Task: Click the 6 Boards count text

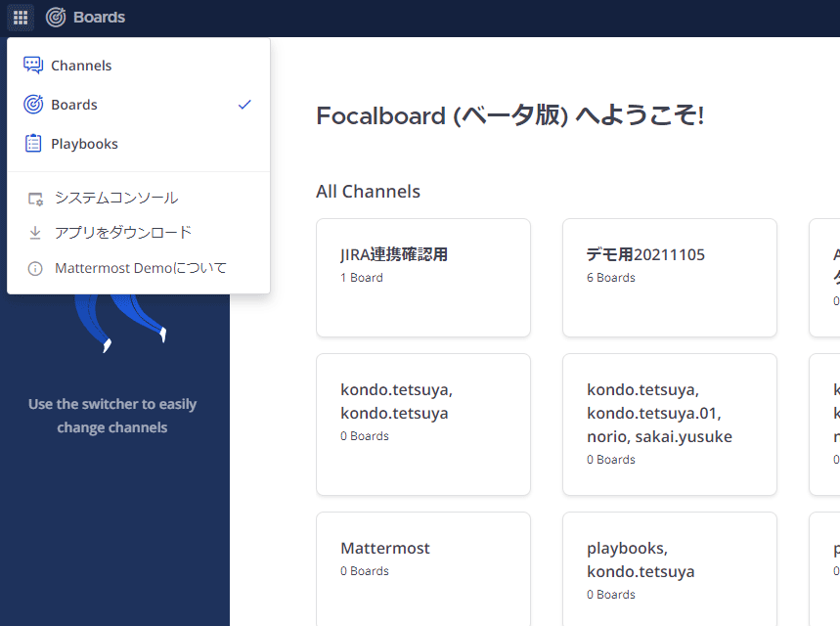Action: [611, 278]
